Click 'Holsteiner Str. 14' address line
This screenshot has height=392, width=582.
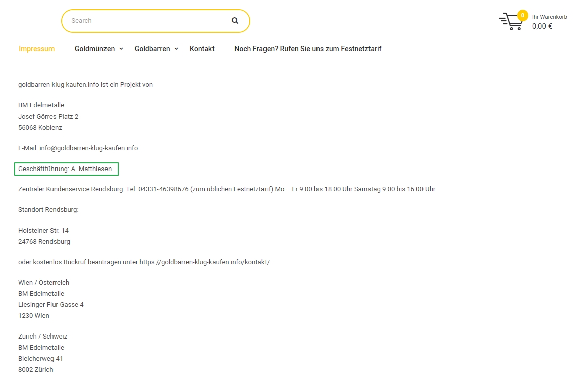click(43, 230)
